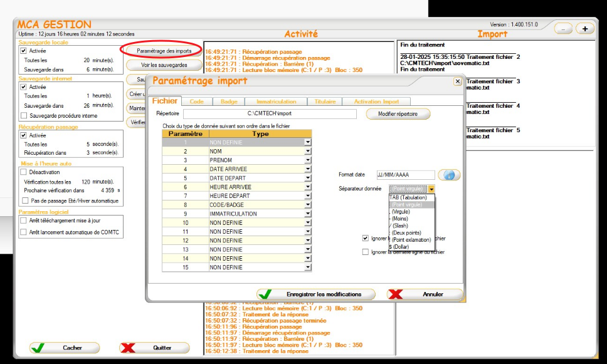The image size is (607, 364).
Task: Open the IMMATRICULATION type dropdown in row 9
Action: [307, 214]
